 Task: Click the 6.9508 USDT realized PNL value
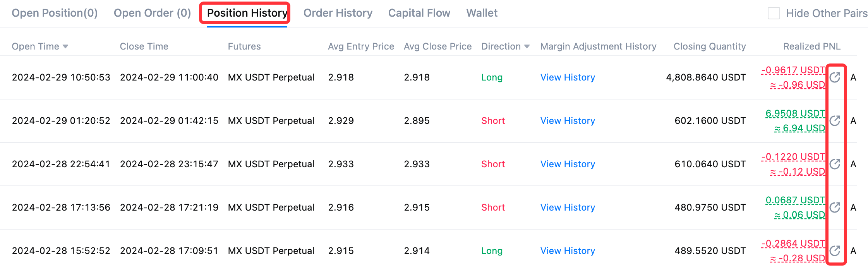pyautogui.click(x=795, y=113)
